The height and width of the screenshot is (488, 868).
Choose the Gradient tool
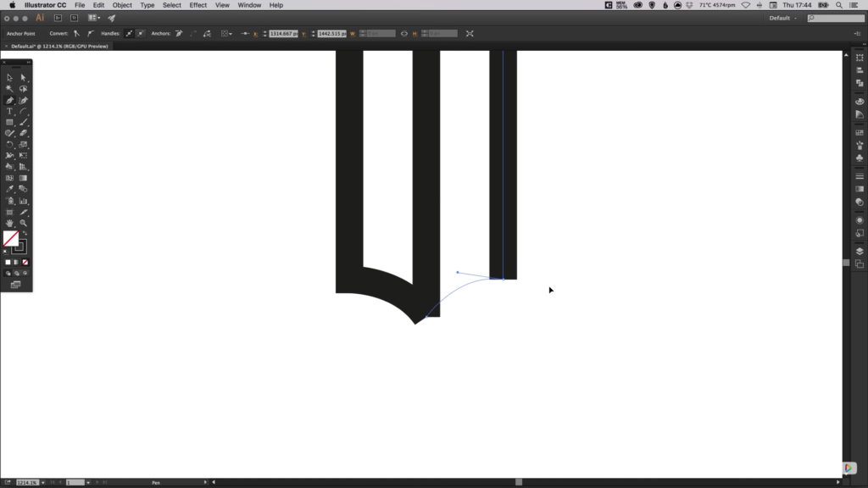[23, 178]
